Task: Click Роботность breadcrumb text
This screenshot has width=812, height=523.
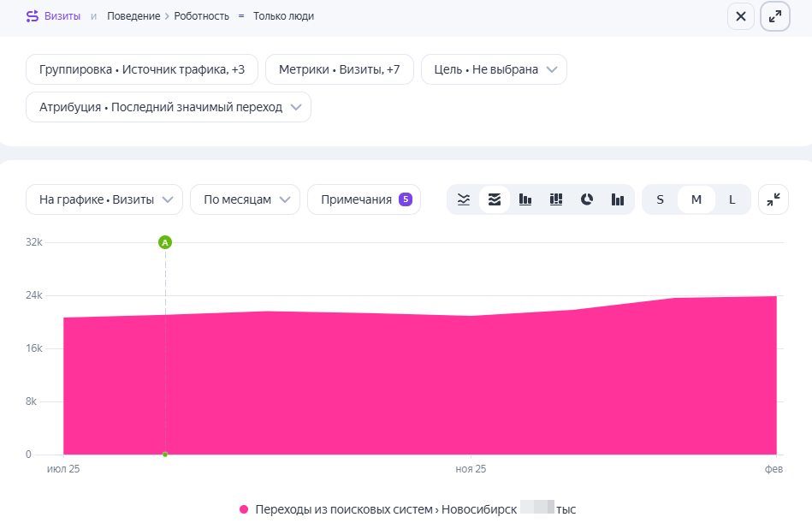Action: point(201,16)
